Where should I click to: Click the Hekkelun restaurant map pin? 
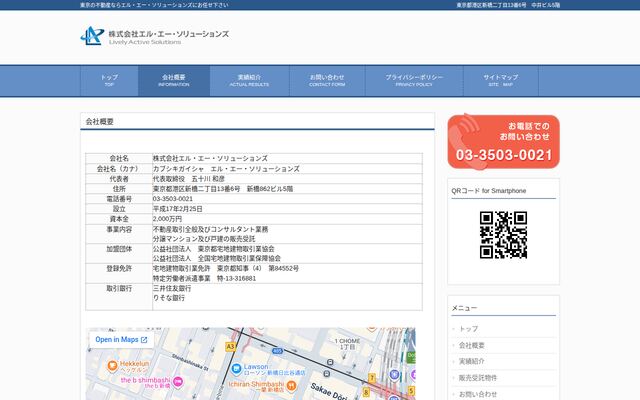pos(112,366)
